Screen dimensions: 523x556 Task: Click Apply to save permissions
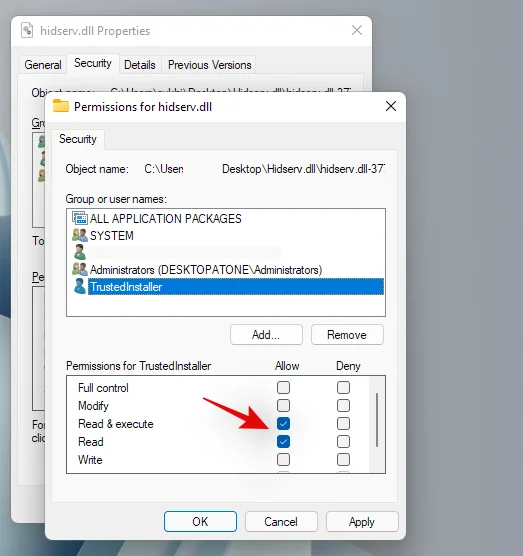[x=362, y=522]
